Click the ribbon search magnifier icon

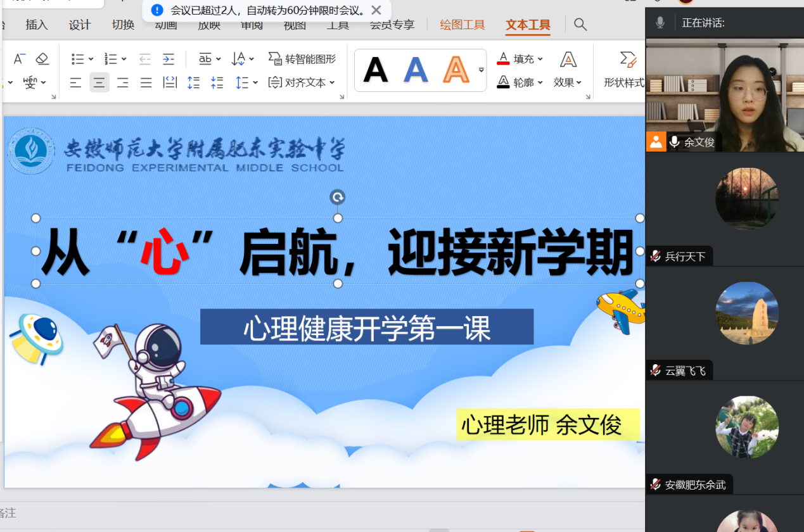coord(580,25)
